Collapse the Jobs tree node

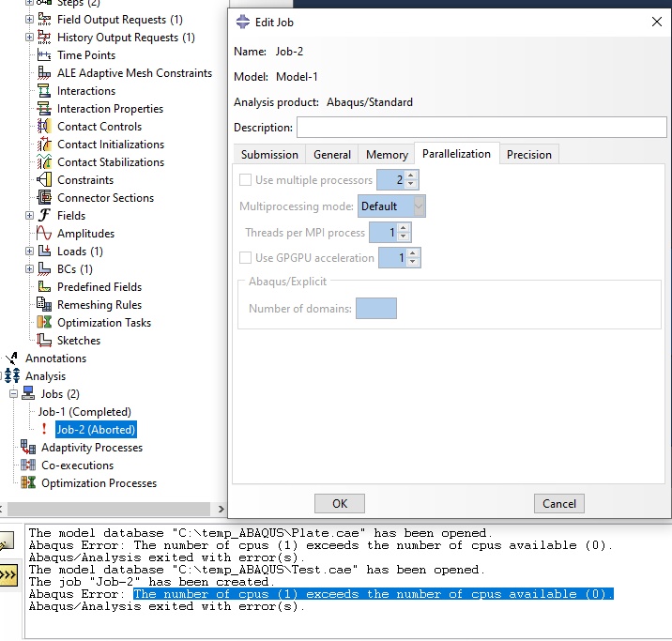14,394
